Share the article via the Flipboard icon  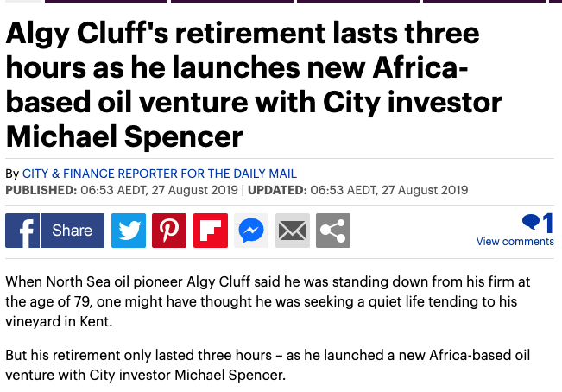tap(211, 231)
